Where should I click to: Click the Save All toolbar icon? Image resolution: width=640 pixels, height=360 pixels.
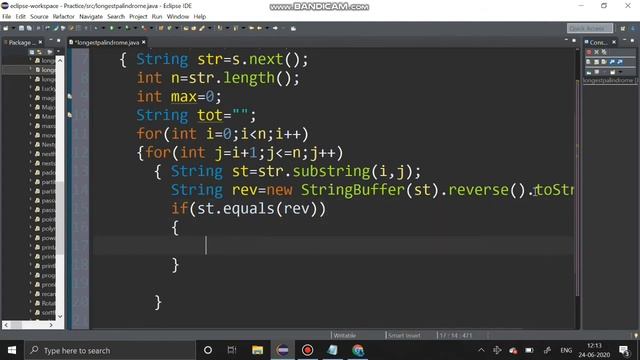click(29, 28)
